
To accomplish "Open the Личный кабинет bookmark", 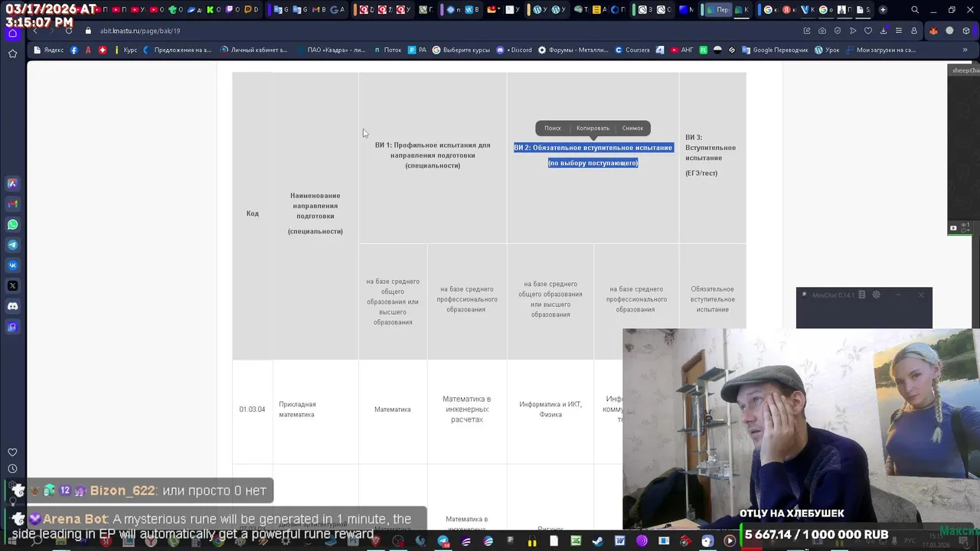I will pyautogui.click(x=253, y=50).
